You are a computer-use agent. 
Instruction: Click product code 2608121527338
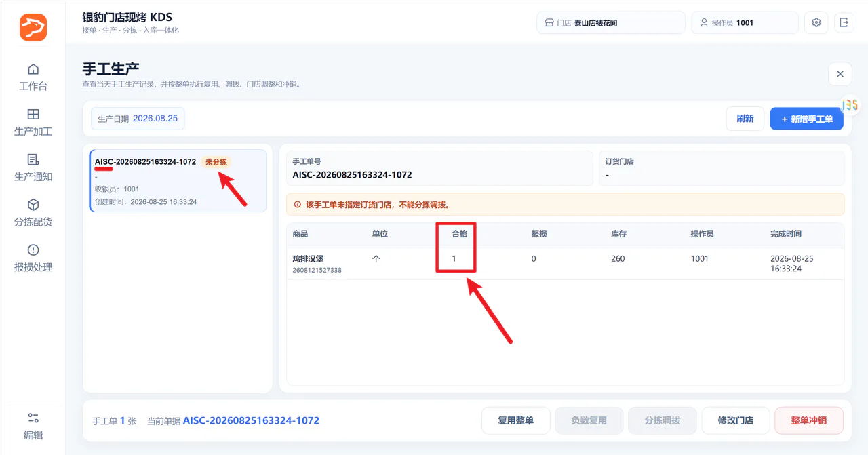click(x=317, y=270)
